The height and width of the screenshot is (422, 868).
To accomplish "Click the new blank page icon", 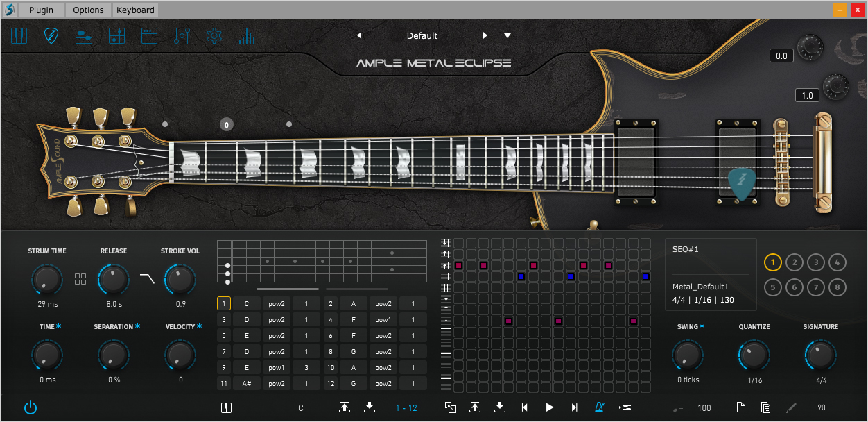I will (x=741, y=407).
